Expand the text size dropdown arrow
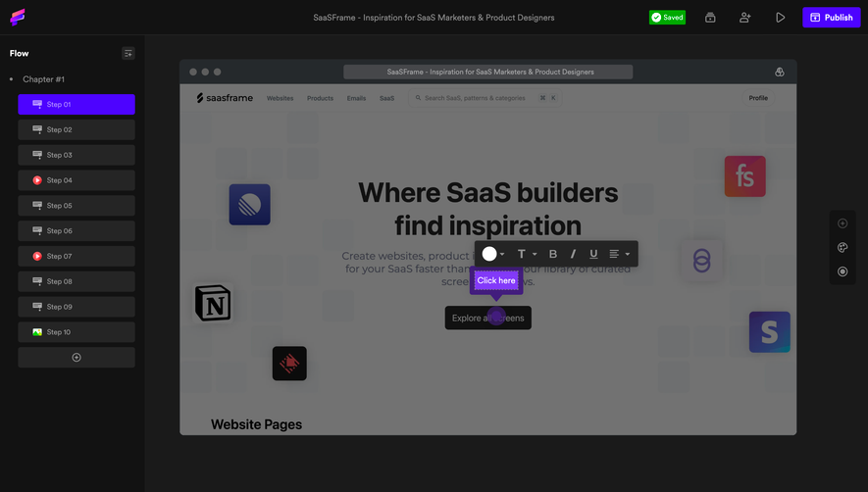Image resolution: width=868 pixels, height=492 pixels. tap(535, 255)
